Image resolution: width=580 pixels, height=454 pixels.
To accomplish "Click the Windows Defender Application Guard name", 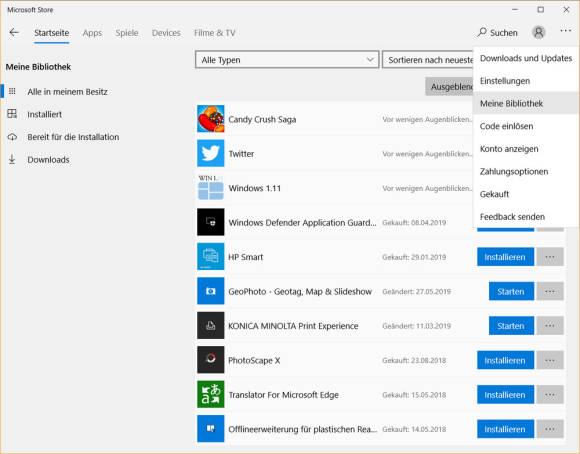I will [302, 222].
